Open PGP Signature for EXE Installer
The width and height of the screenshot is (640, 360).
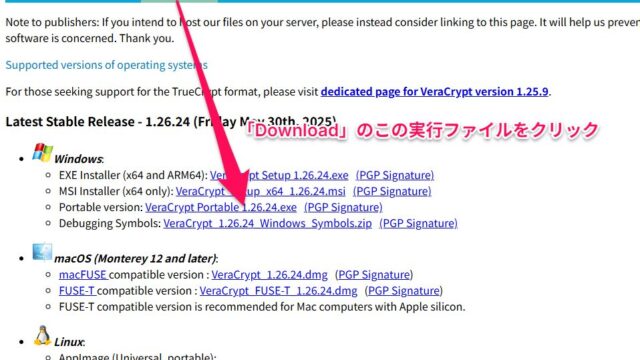tap(395, 175)
